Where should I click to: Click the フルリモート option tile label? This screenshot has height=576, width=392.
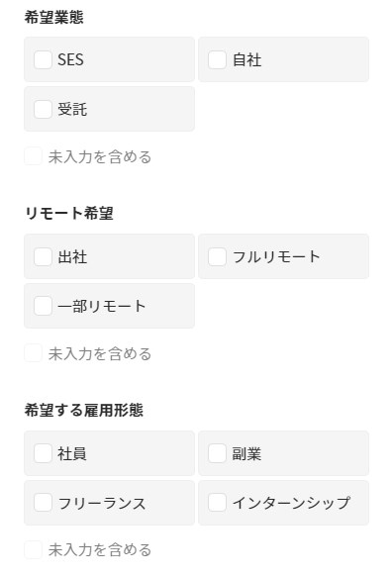pyautogui.click(x=276, y=256)
